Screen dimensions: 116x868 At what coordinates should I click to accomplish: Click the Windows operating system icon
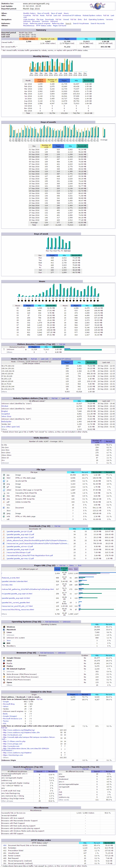[3, 627]
